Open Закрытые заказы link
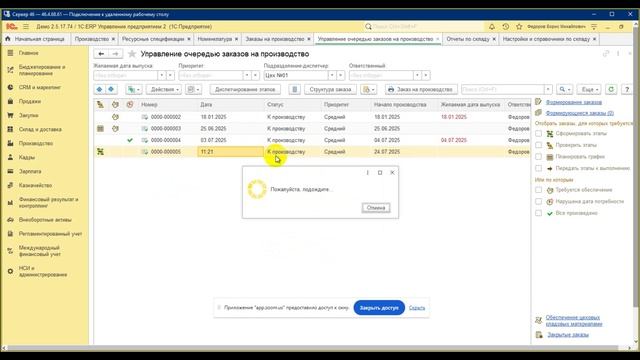This screenshot has height=360, width=640. click(568, 335)
